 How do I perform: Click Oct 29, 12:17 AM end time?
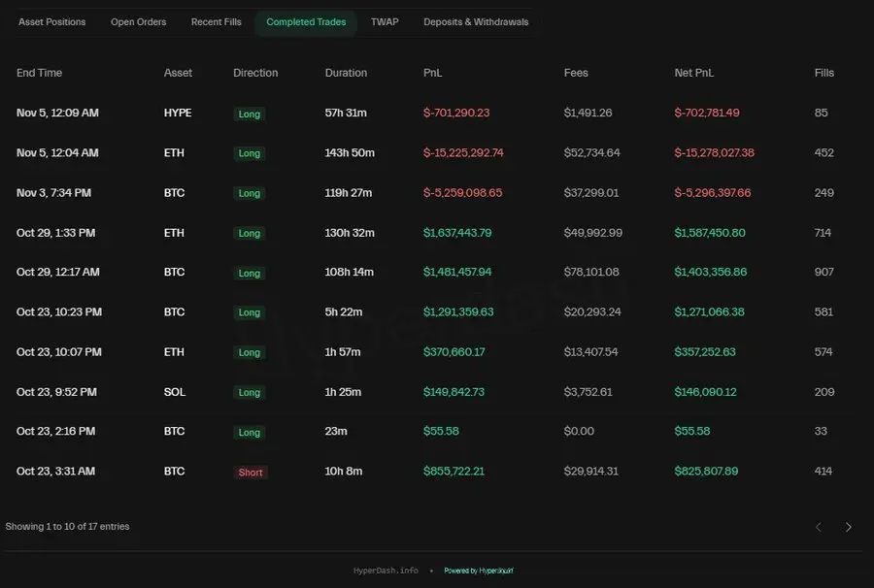[x=58, y=273]
